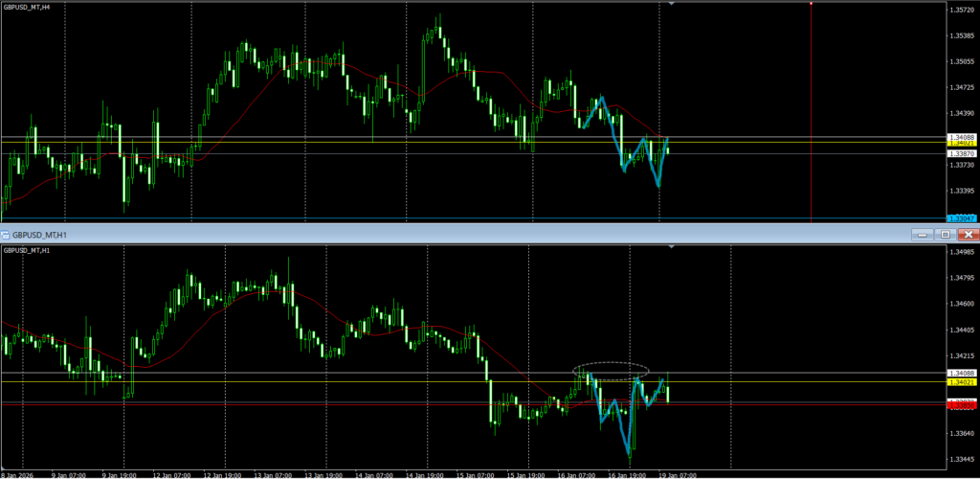Click the 1.35720 level on H4 price scale

click(x=961, y=11)
